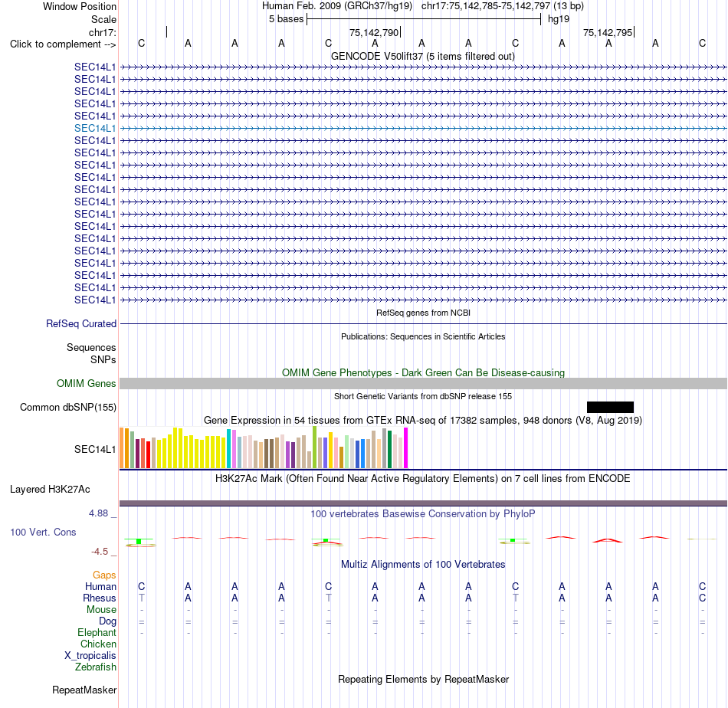Open the RefSeq Curated track label

(x=81, y=323)
